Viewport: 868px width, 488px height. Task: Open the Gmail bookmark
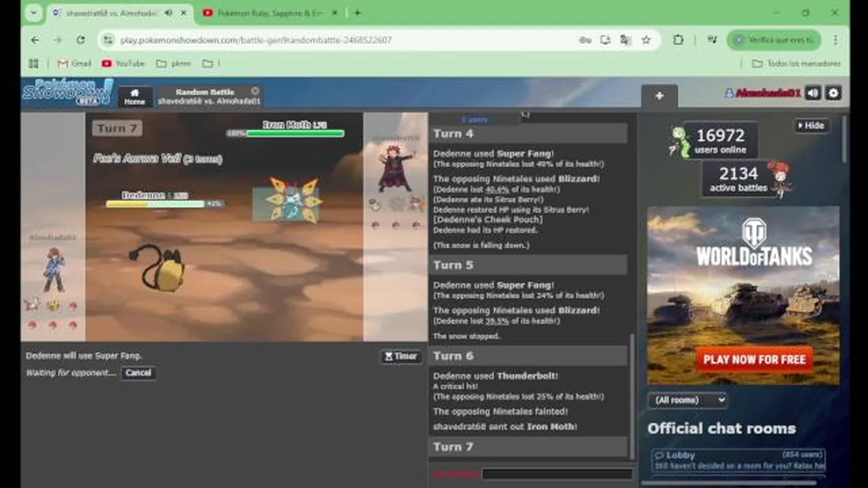[x=75, y=63]
